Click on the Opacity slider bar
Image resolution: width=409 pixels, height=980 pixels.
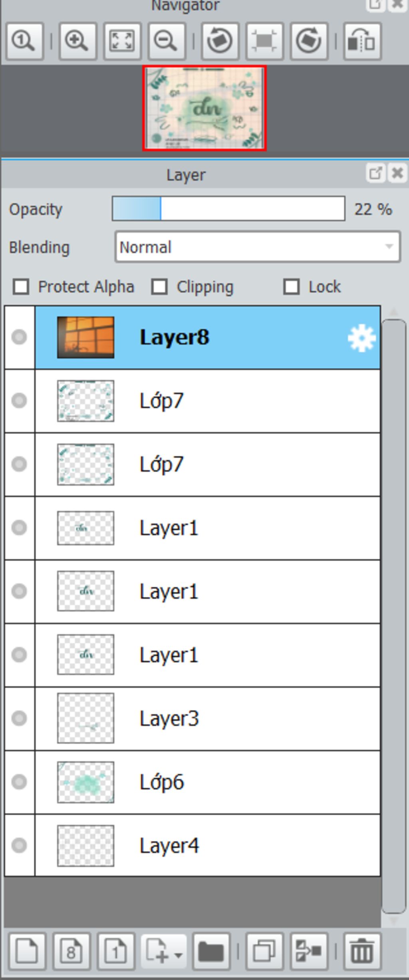(228, 209)
